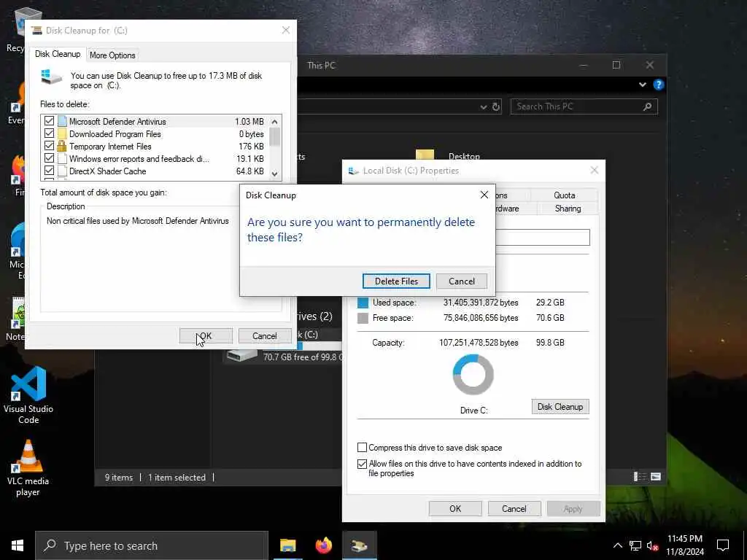Viewport: 747px width, 560px height.
Task: Click the Disk Cleanup for (C:) title icon
Action: [36, 31]
